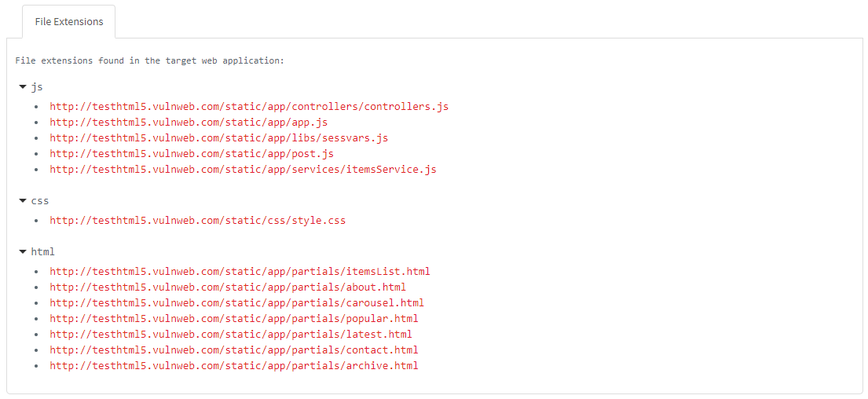Collapse the css extension group
Screen dimensions: 868x399
pyautogui.click(x=23, y=200)
